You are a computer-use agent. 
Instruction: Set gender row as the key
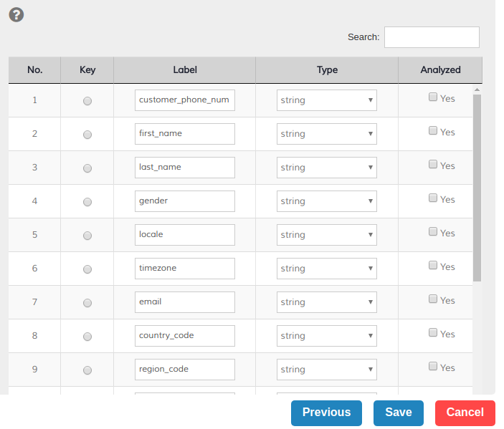point(87,202)
